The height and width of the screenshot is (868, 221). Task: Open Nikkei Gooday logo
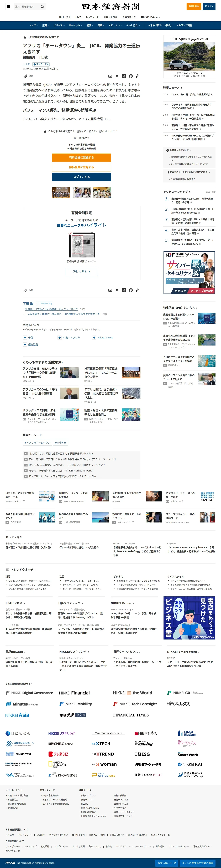(144, 743)
